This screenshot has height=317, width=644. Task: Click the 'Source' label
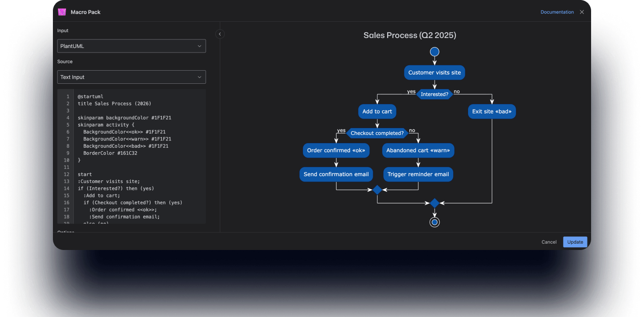[x=65, y=62]
